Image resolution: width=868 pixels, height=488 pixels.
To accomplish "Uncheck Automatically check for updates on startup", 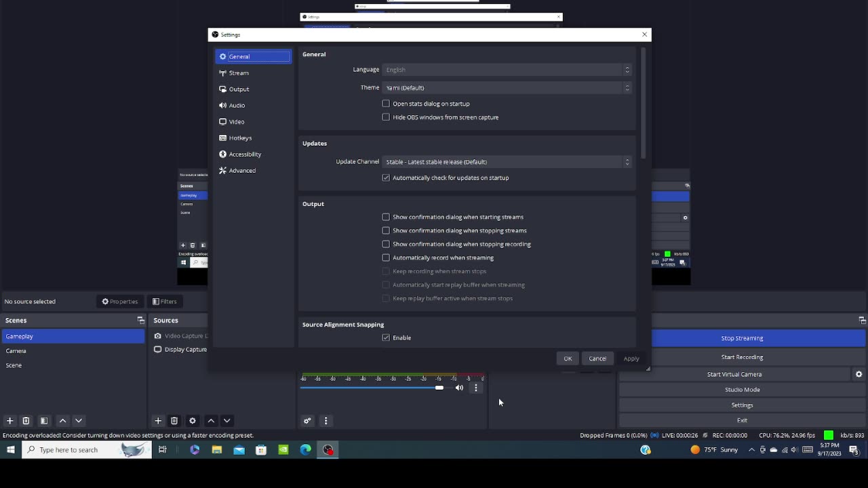I will click(x=386, y=178).
